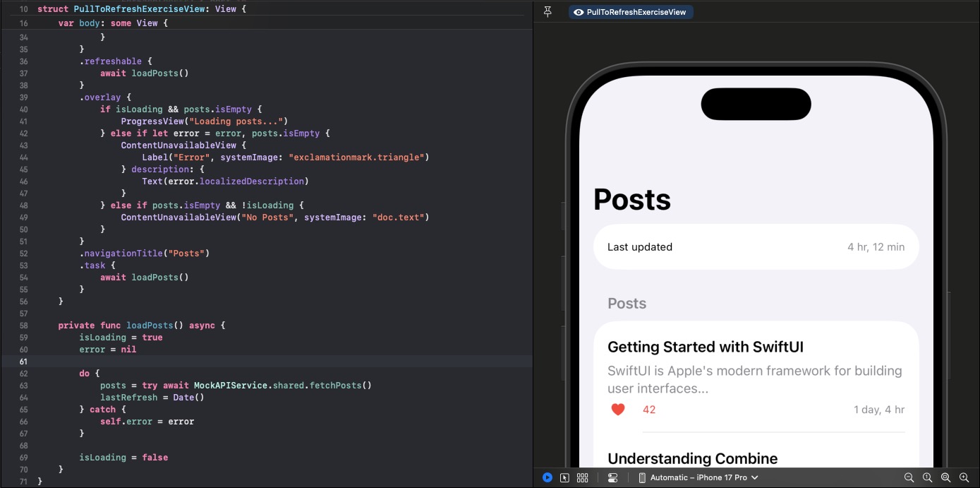Screen dimensions: 980x488
Task: Open canvas device settings
Action: pyautogui.click(x=612, y=477)
